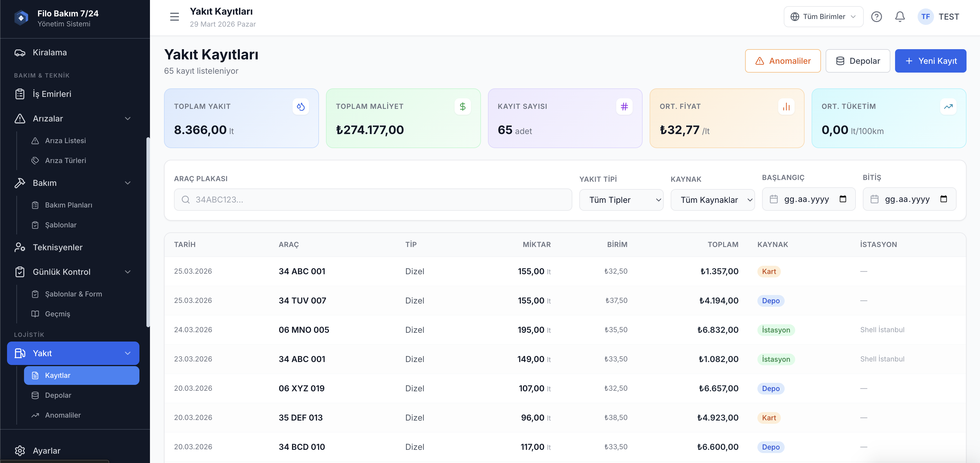This screenshot has height=463, width=980.
Task: Click the hash icon on Kayıt Sayısı card
Action: [x=624, y=107]
